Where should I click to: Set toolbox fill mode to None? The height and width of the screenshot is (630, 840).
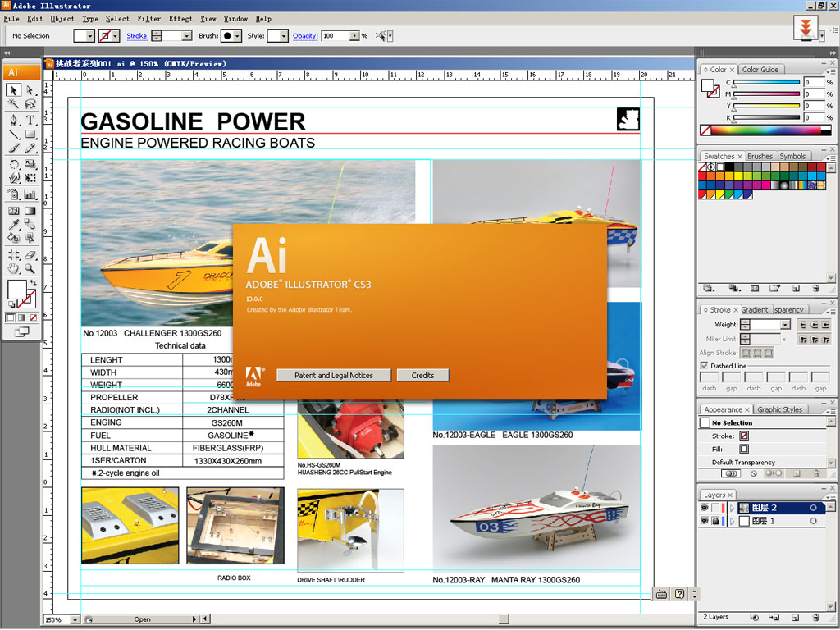pyautogui.click(x=33, y=317)
